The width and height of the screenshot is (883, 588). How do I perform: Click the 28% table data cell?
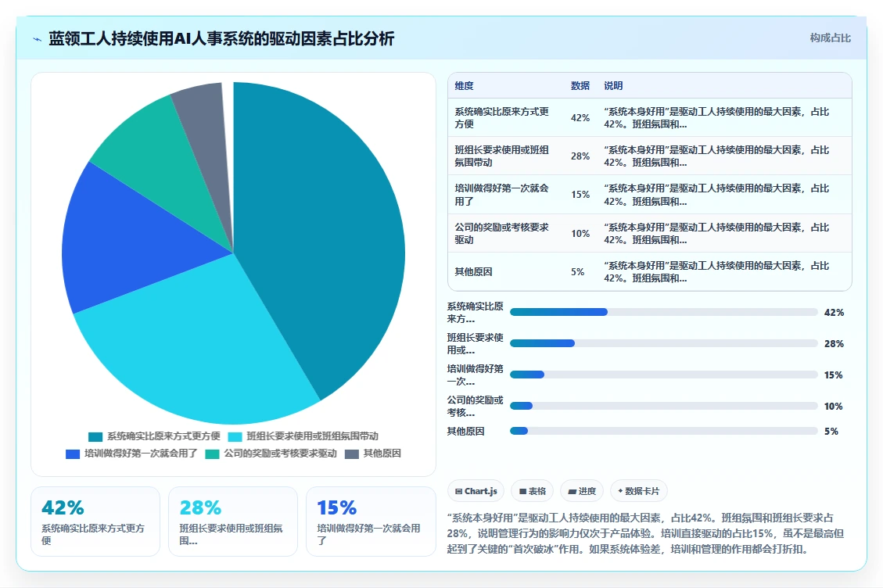pyautogui.click(x=580, y=156)
